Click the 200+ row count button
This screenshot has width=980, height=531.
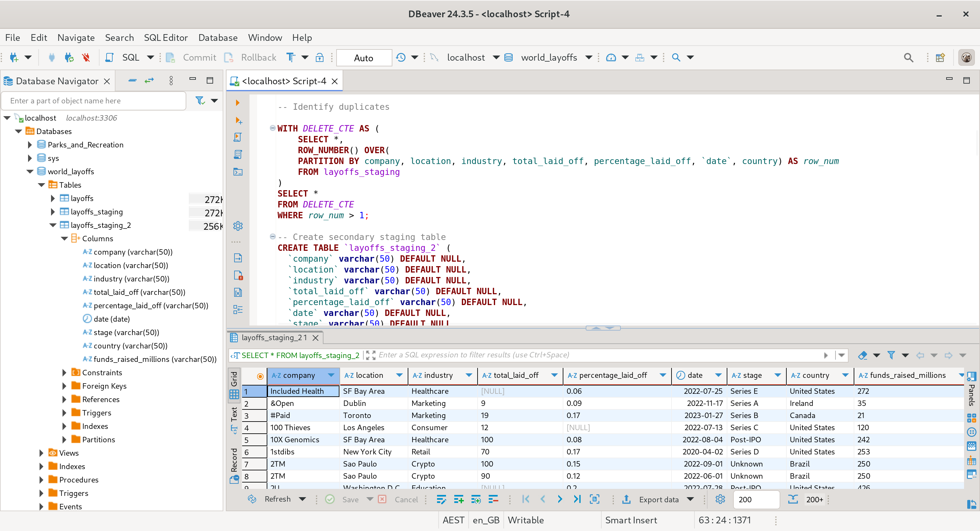pos(814,499)
